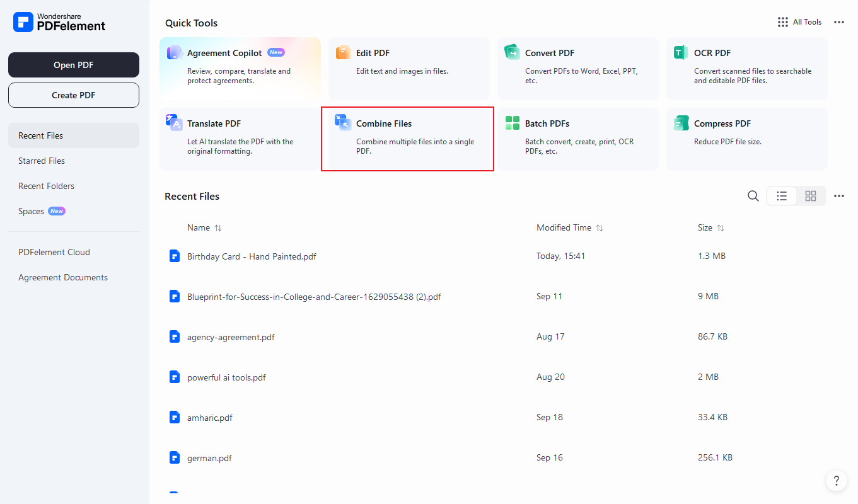Click the Convert PDF card title
The image size is (858, 504).
(x=550, y=53)
